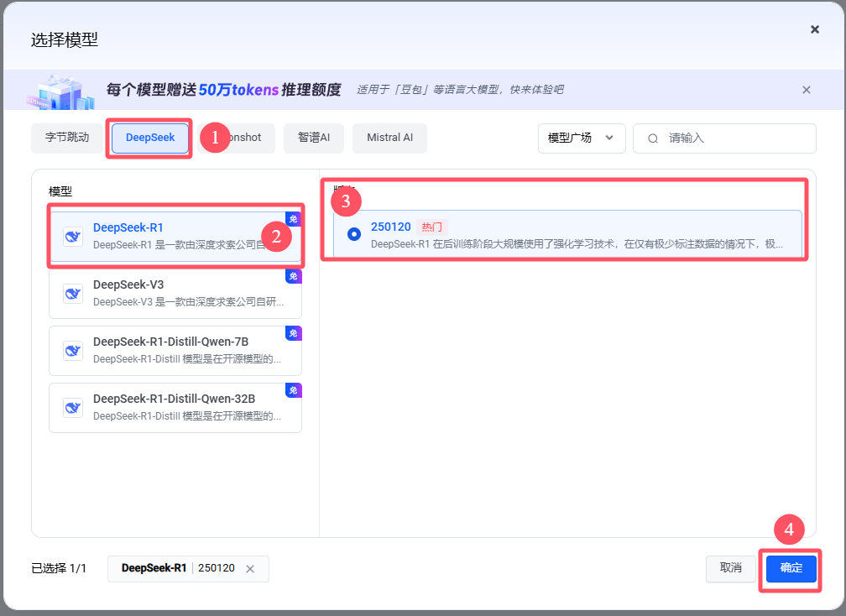846x616 pixels.
Task: Switch to the 字节跳动 tab
Action: pyautogui.click(x=67, y=138)
